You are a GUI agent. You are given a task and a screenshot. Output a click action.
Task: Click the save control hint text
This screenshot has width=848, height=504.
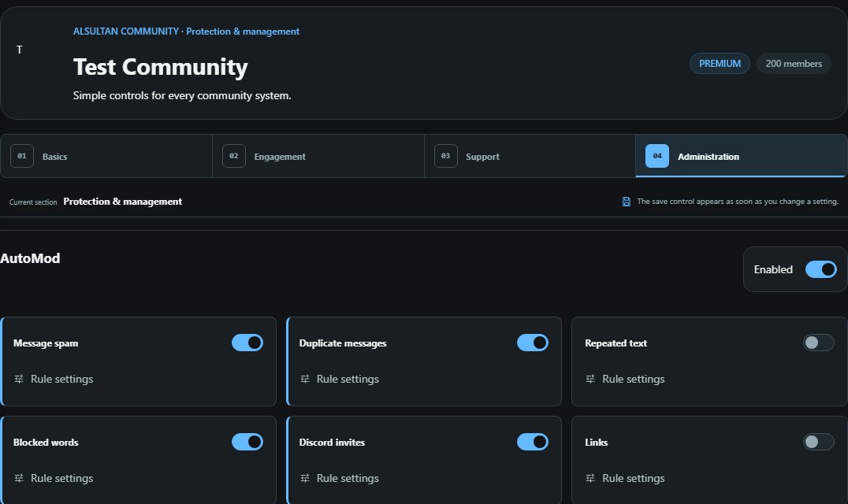[x=738, y=202]
